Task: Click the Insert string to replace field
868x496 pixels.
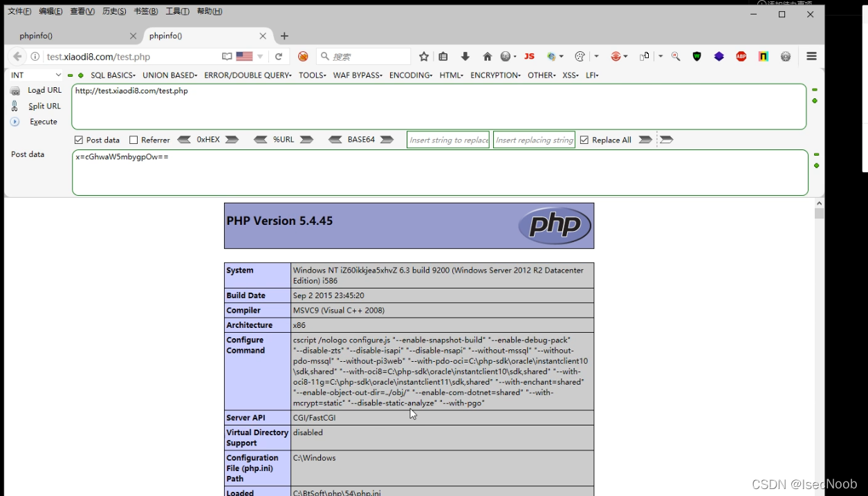Action: (x=448, y=140)
